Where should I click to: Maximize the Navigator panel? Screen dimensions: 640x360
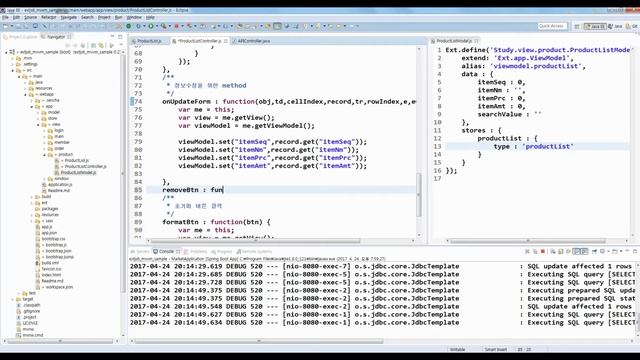(x=120, y=36)
